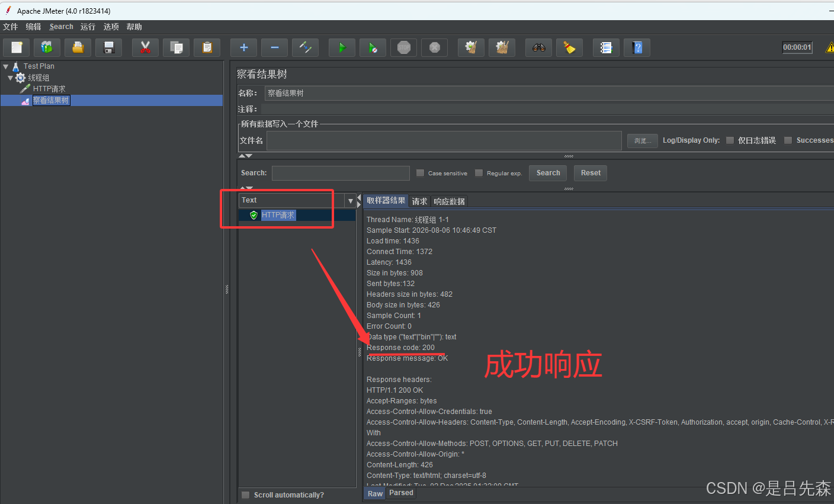Click the flask Test Plan icon
Image resolution: width=834 pixels, height=504 pixels.
pyautogui.click(x=16, y=66)
